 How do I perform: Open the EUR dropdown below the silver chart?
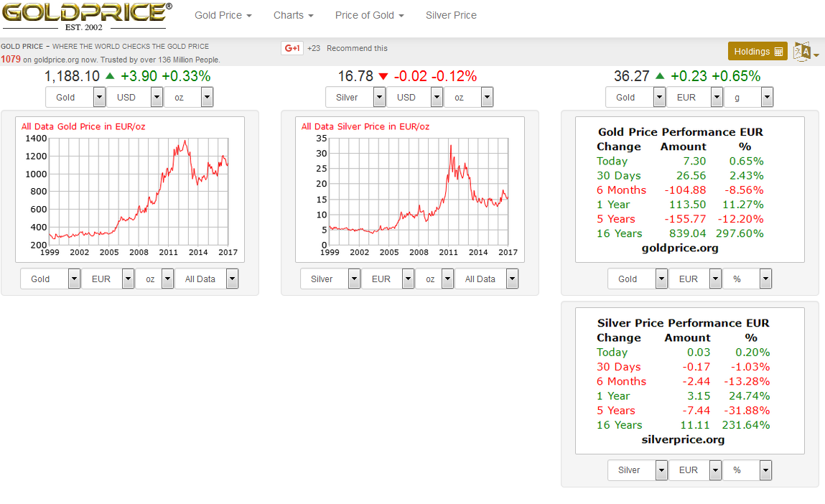[x=388, y=279]
